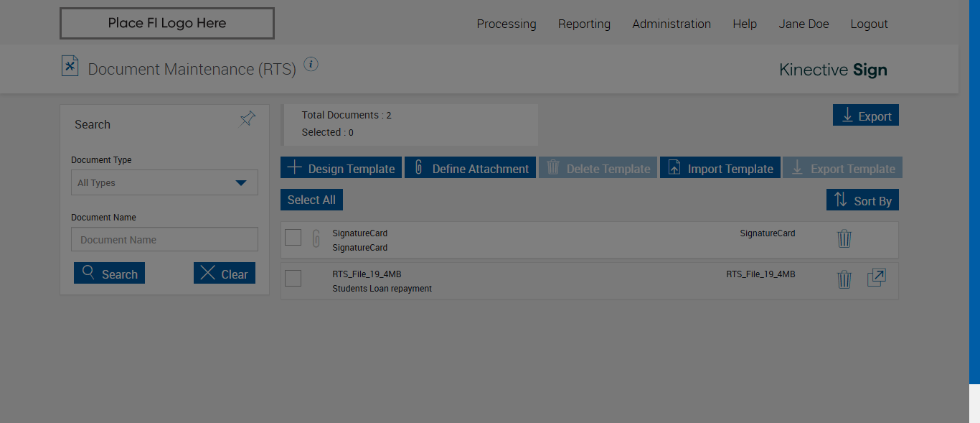Click the Design Template button
The width and height of the screenshot is (980, 423).
click(x=341, y=168)
